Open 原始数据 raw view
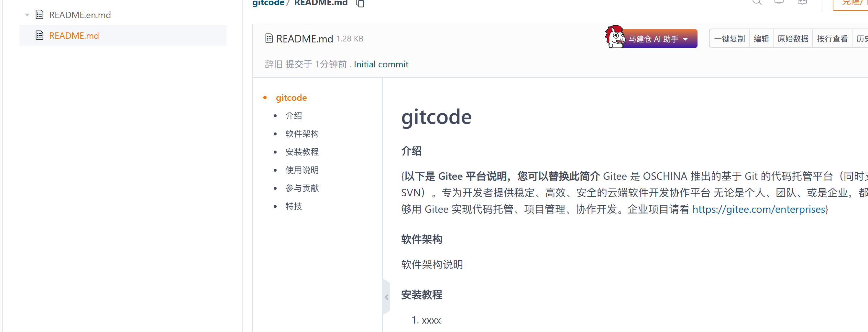 click(x=793, y=39)
